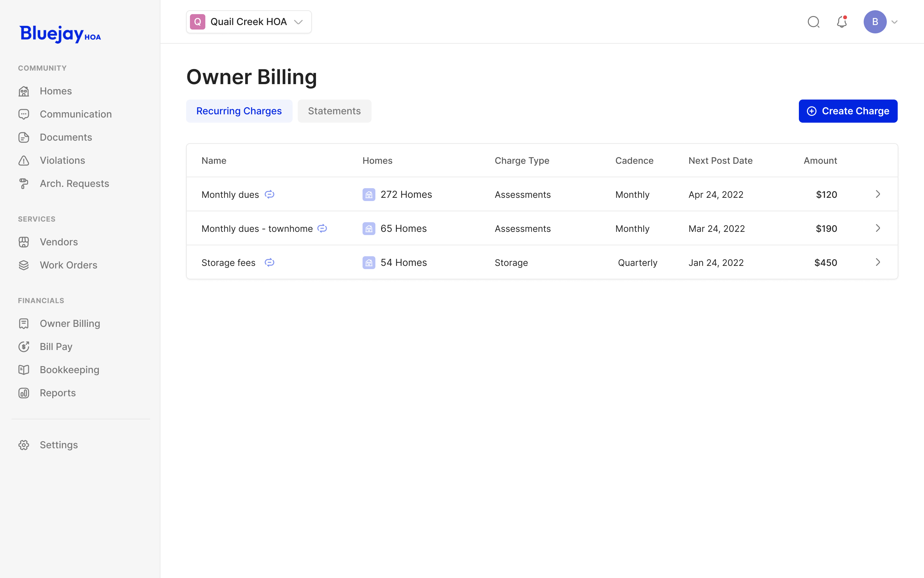This screenshot has width=924, height=578.
Task: Click the Bluejay HOA logo
Action: coord(60,34)
